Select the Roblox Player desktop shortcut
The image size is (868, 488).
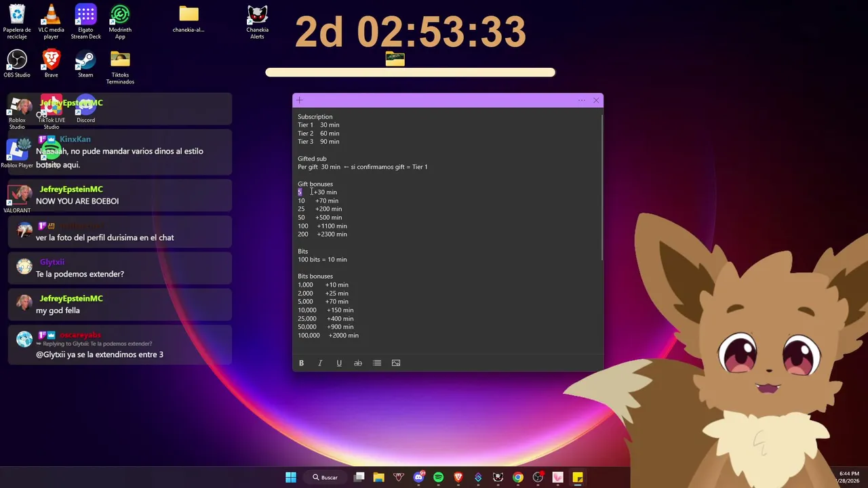pyautogui.click(x=17, y=154)
